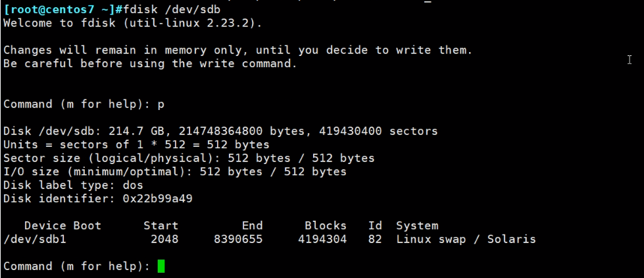
Task: Click the 'Blocks' column header
Action: 325,226
